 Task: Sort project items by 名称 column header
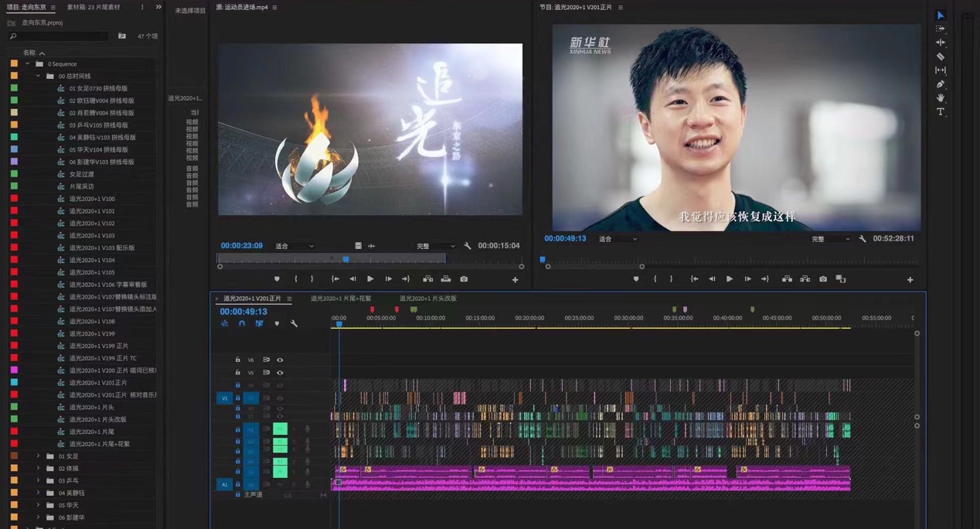point(29,53)
